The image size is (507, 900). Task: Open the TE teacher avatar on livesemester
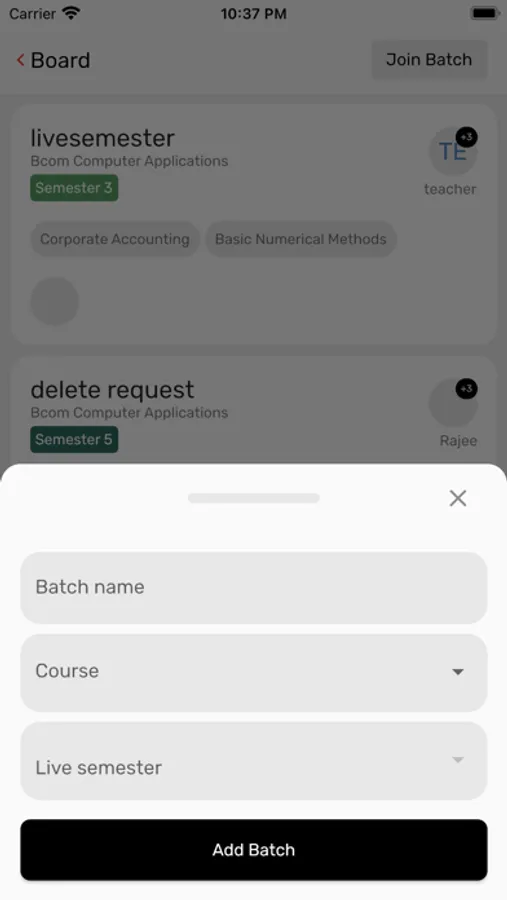click(453, 152)
